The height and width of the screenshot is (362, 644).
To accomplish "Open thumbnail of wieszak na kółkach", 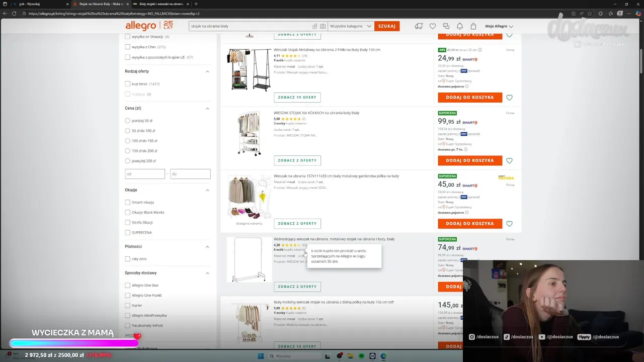I will [249, 133].
